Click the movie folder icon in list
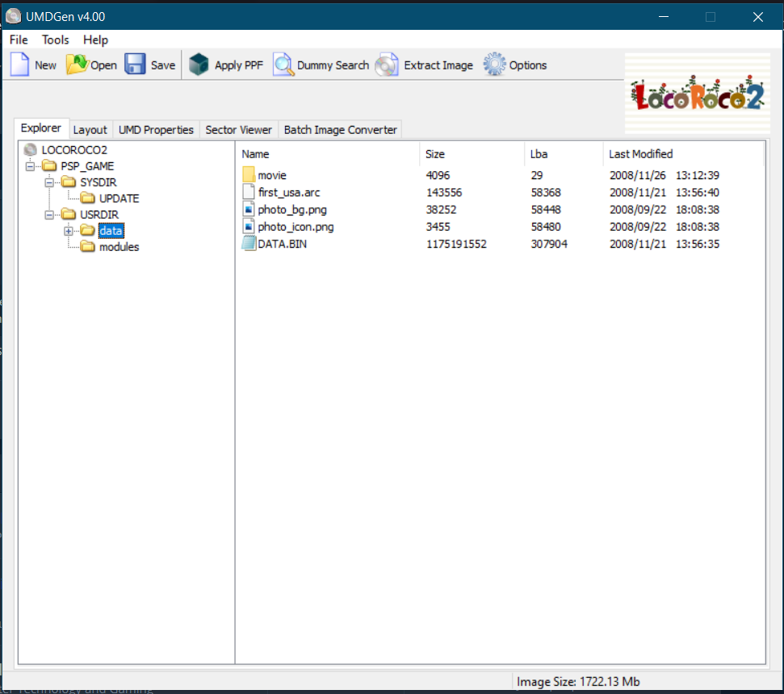The image size is (784, 694). [x=249, y=175]
